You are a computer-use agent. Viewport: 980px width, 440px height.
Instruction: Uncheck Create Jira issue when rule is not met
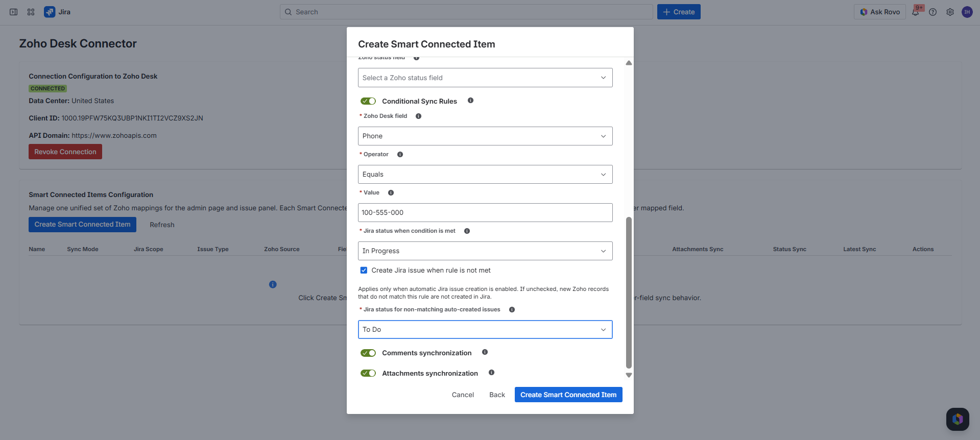(x=364, y=270)
